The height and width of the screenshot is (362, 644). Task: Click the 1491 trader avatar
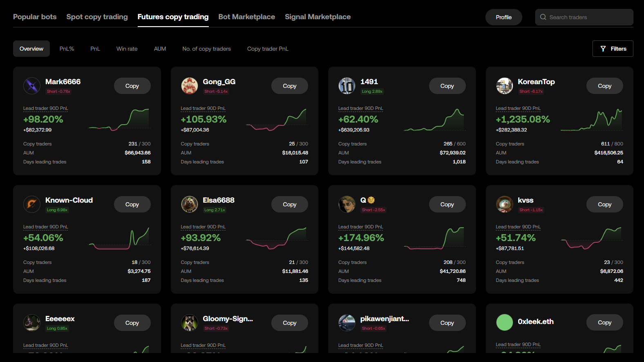coord(347,86)
